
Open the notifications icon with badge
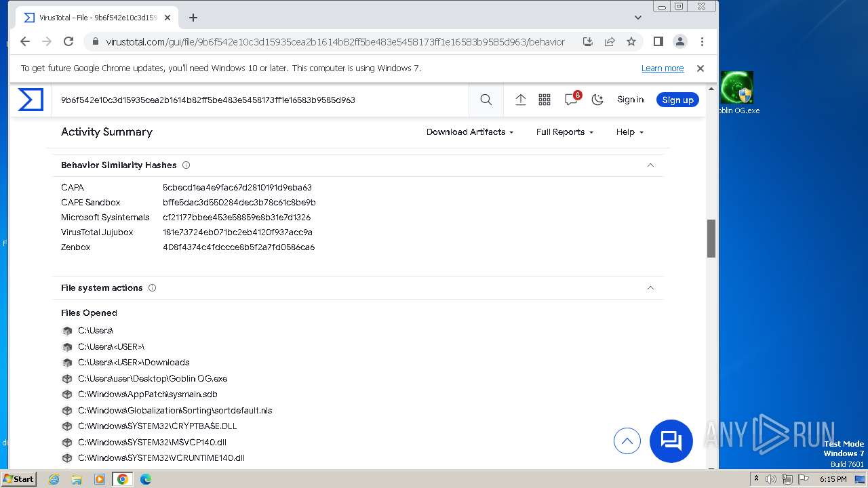pos(572,99)
